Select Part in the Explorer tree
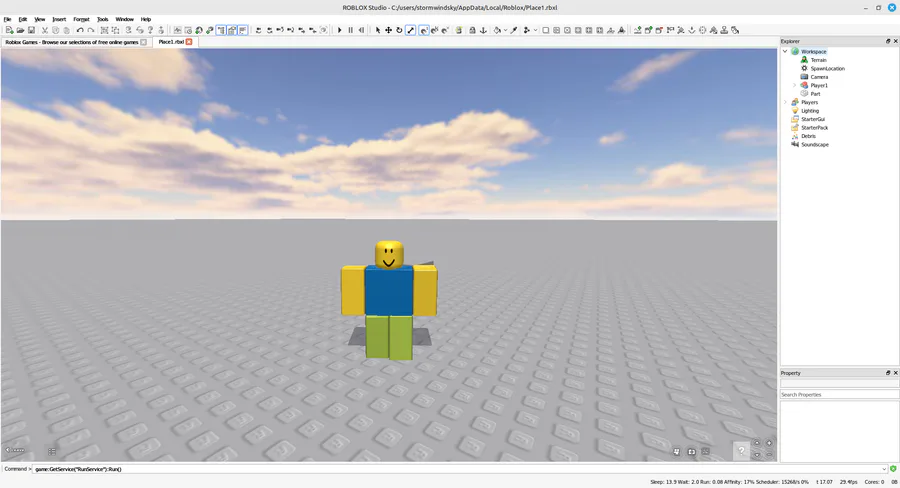The height and width of the screenshot is (488, 900). tap(815, 94)
